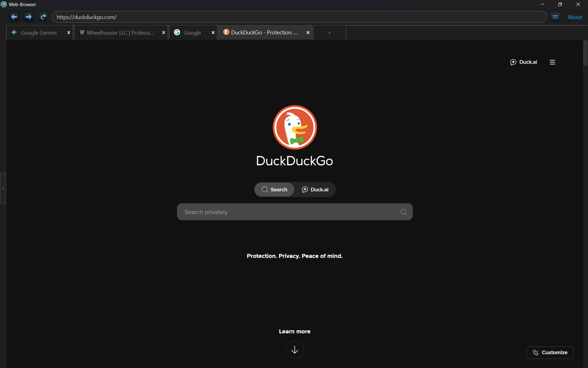Click "Protection. Privacy. Peace of mind." text
Screen dimensions: 588x368
(x=295, y=256)
